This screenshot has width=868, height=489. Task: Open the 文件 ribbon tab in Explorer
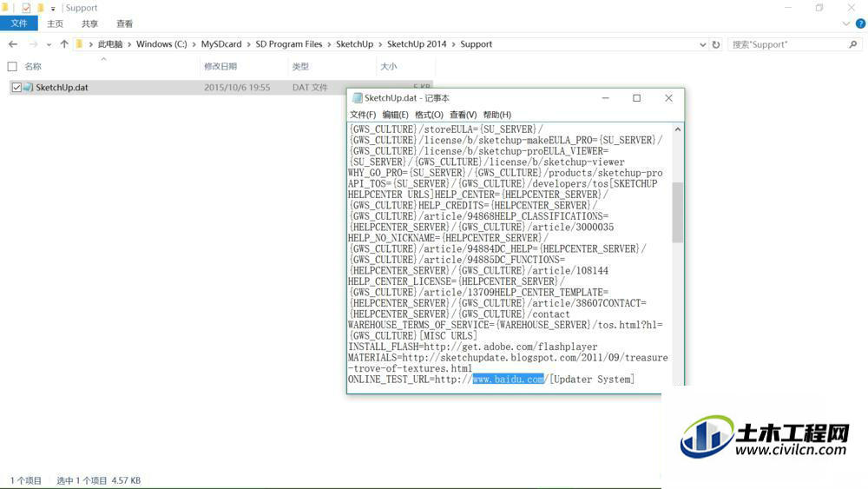click(x=19, y=23)
